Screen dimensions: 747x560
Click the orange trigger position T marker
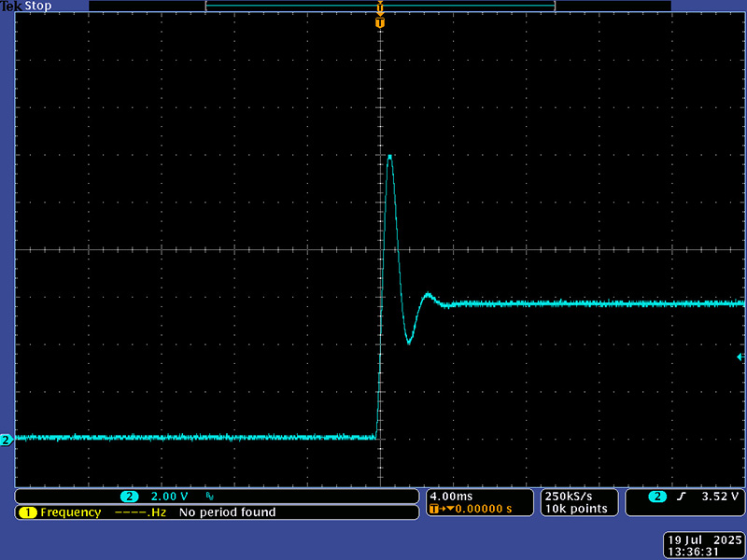[380, 21]
